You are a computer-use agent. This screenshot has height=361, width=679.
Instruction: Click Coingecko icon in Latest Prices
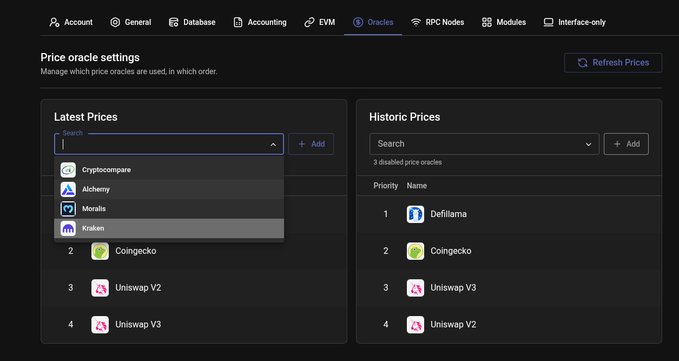point(100,251)
